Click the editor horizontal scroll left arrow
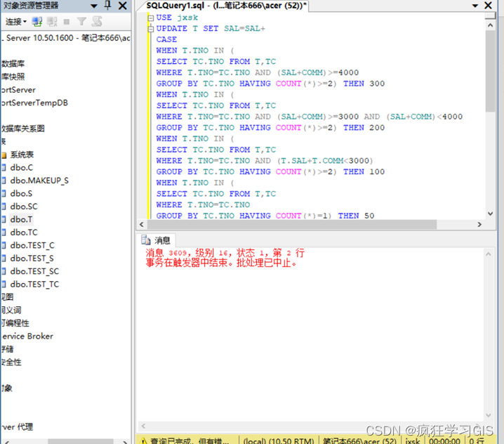The image size is (504, 444). [x=142, y=224]
